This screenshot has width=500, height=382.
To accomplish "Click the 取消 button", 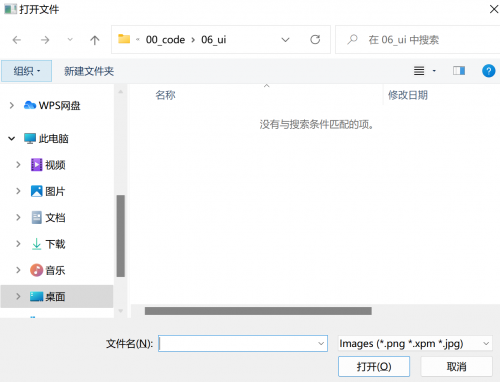I will pos(457,367).
